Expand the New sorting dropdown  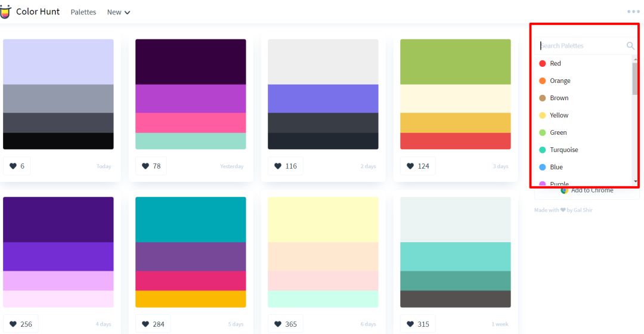119,13
